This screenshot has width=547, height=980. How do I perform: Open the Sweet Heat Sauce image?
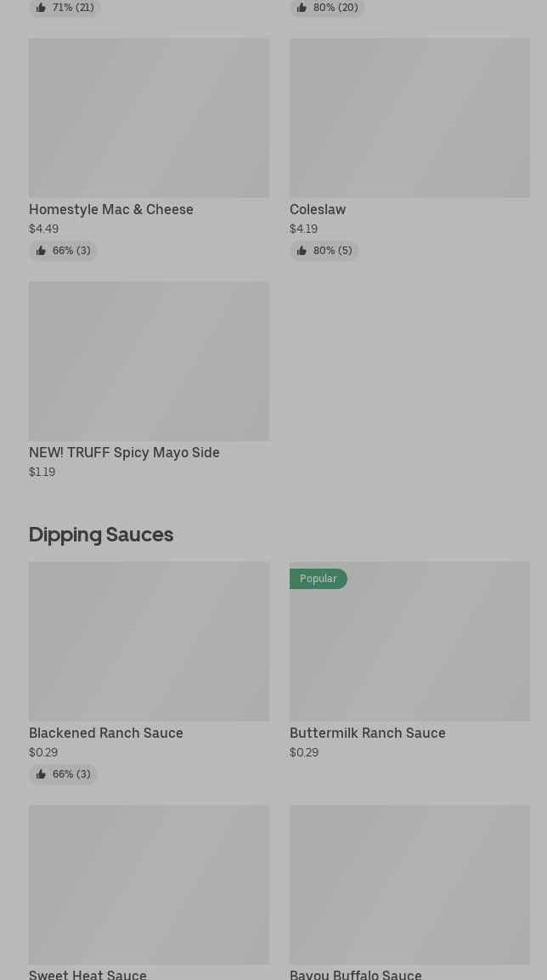point(149,885)
